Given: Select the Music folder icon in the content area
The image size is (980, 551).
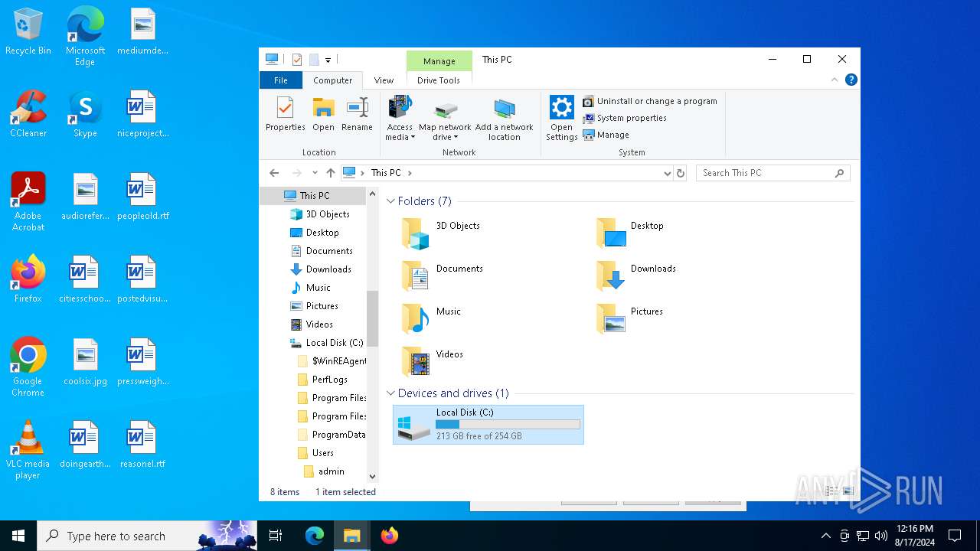Looking at the screenshot, I should pos(416,319).
